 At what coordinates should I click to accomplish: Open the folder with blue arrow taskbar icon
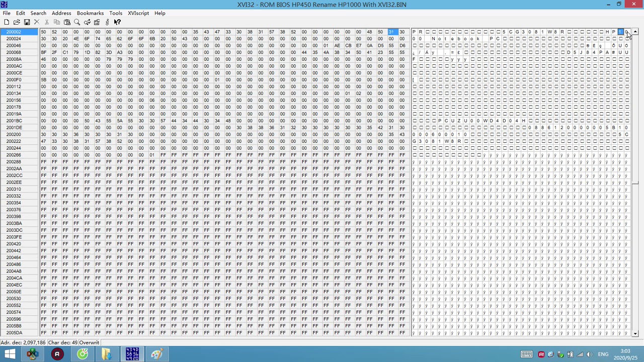click(107, 354)
